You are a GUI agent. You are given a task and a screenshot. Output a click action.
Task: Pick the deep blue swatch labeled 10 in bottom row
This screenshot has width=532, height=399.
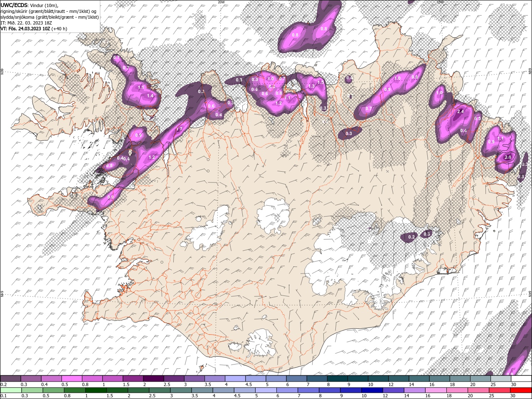click(372, 390)
